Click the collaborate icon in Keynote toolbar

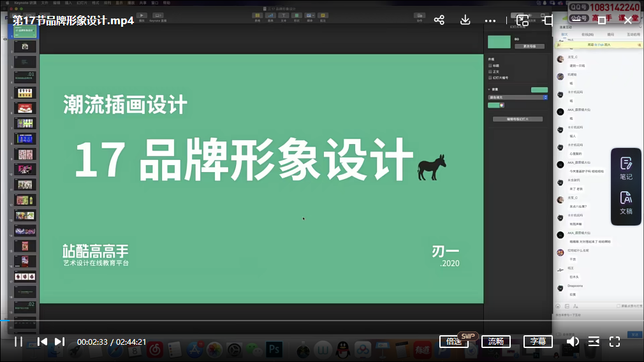pos(420,17)
